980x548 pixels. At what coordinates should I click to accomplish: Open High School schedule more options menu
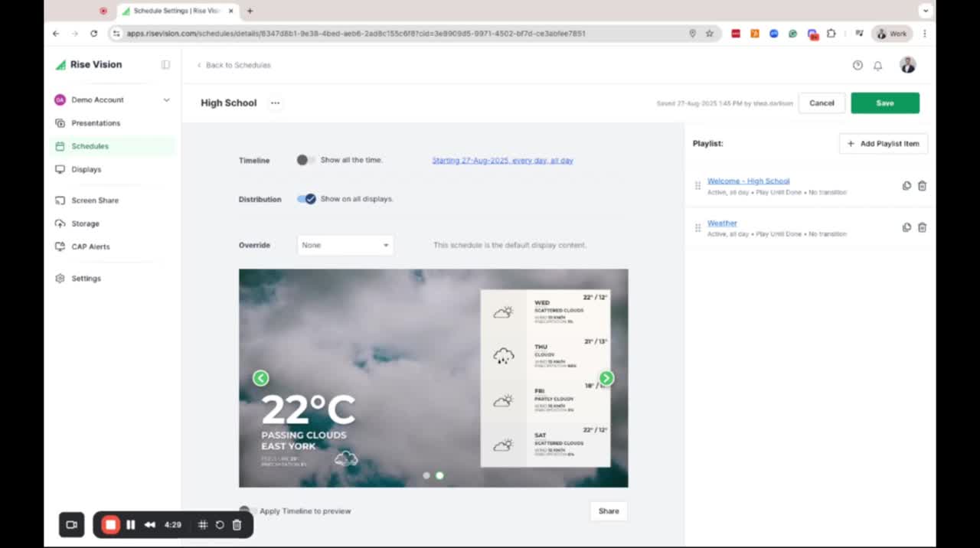coord(275,103)
